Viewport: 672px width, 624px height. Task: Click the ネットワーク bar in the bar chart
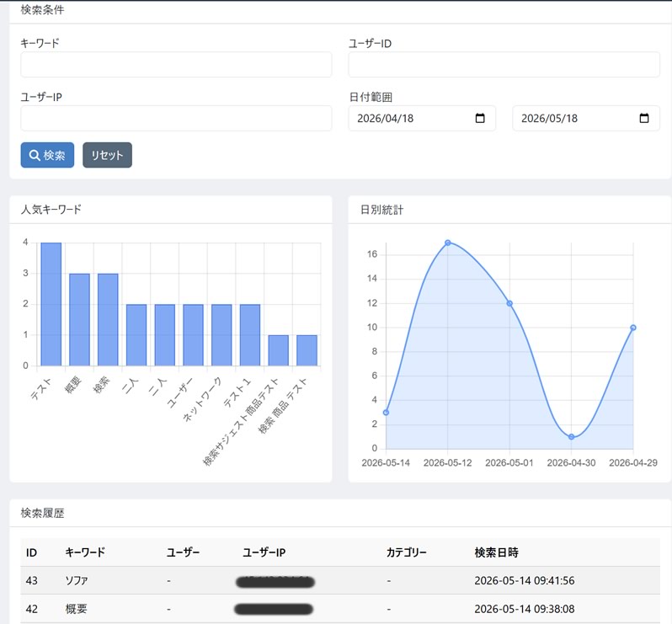coord(221,335)
